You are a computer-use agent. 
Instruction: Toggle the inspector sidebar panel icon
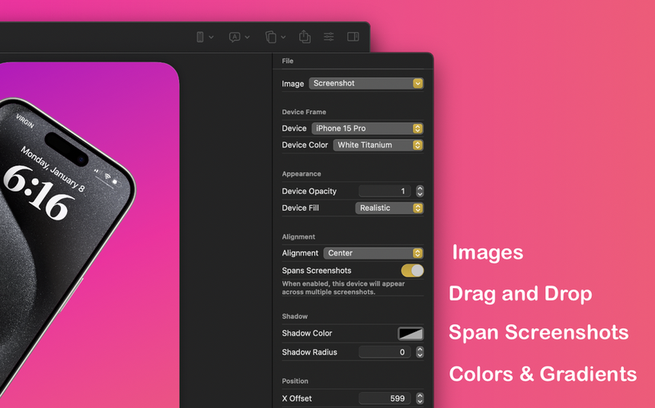pyautogui.click(x=353, y=37)
